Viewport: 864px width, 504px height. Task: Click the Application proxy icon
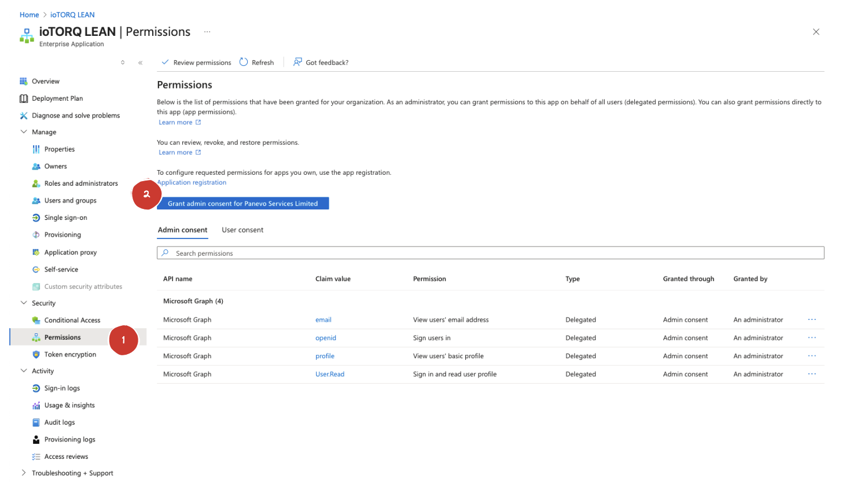pyautogui.click(x=36, y=252)
